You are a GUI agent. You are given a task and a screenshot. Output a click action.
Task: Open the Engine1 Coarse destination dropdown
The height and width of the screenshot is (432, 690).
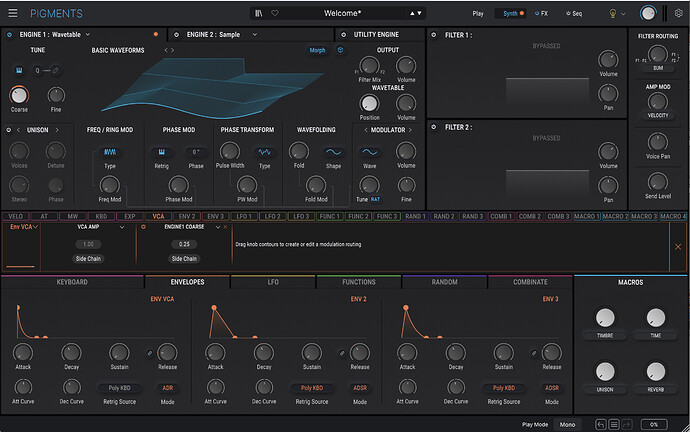218,227
